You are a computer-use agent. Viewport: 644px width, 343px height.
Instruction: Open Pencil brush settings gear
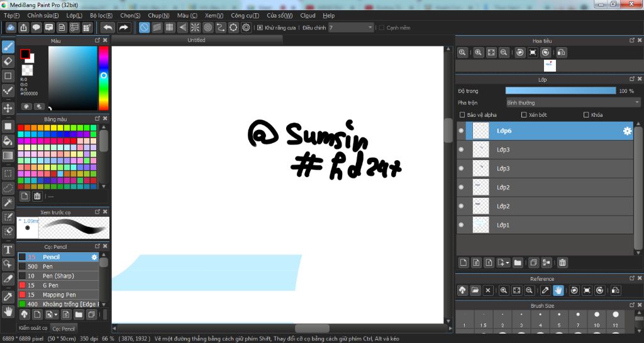(x=94, y=257)
